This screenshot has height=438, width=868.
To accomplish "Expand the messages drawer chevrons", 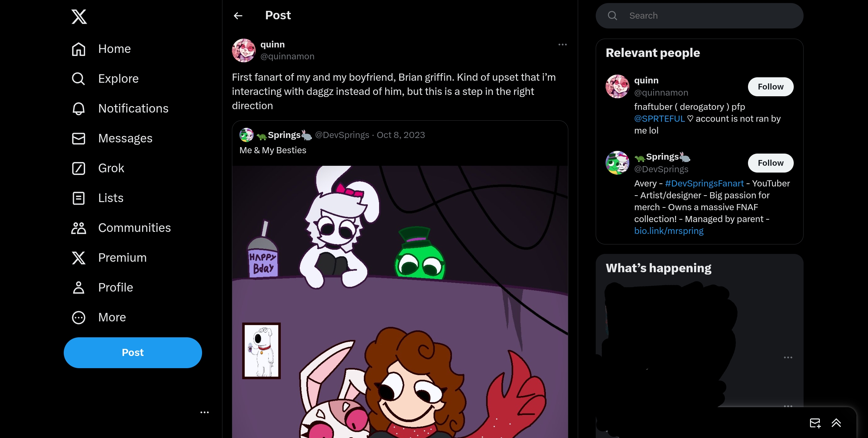I will click(836, 423).
